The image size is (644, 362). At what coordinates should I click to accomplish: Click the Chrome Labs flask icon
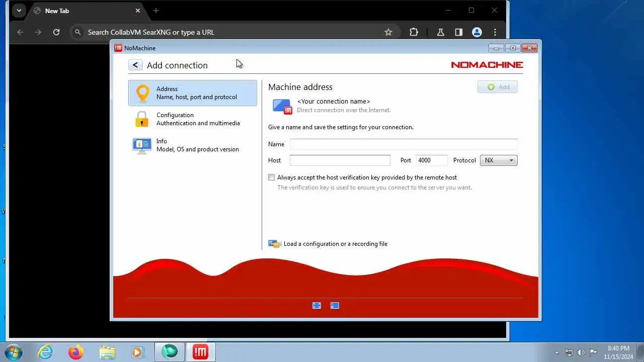440,32
